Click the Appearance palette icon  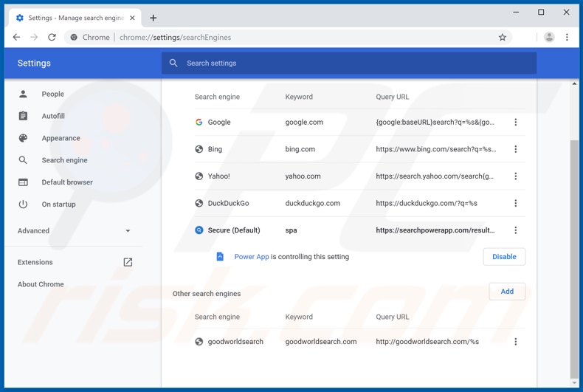click(23, 138)
